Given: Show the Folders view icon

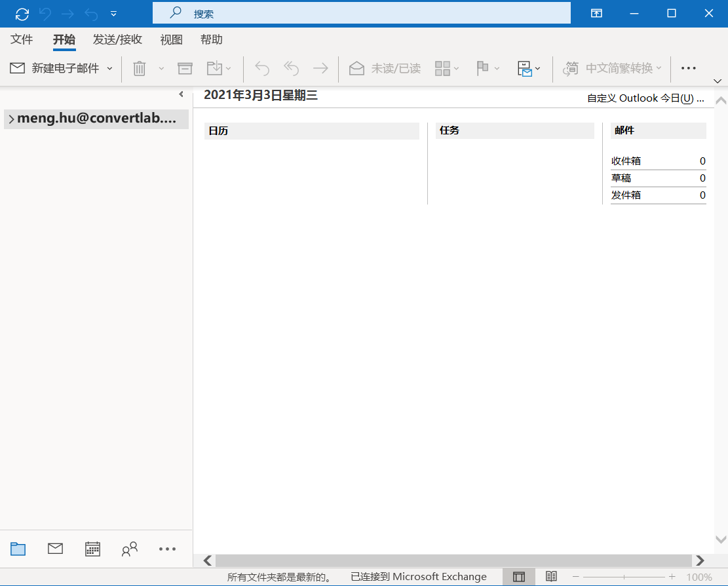Looking at the screenshot, I should (18, 549).
